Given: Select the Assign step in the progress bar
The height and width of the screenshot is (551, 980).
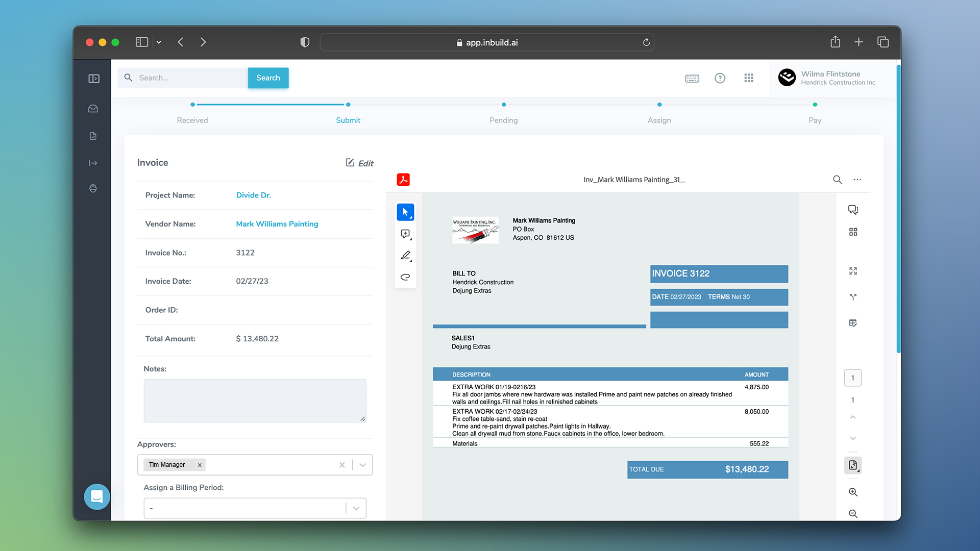Looking at the screenshot, I should [659, 120].
